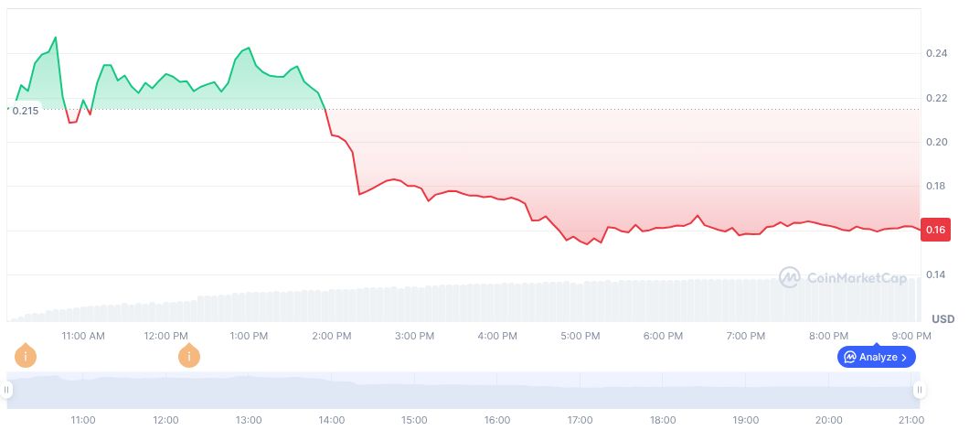Click the CoinMarketCap watermark logo
The width and height of the screenshot is (980, 430).
pos(790,276)
